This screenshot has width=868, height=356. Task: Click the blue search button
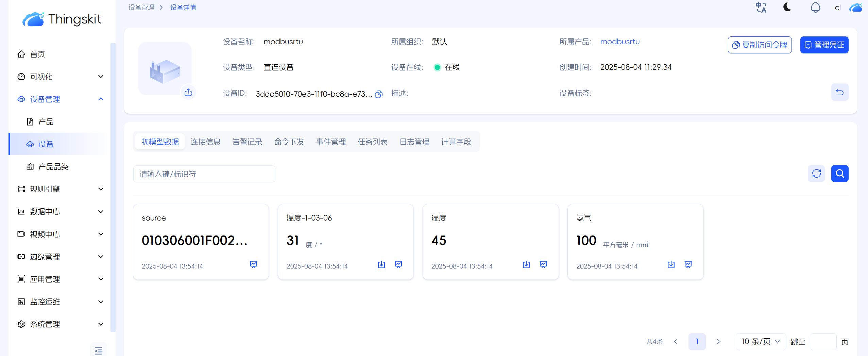point(839,174)
